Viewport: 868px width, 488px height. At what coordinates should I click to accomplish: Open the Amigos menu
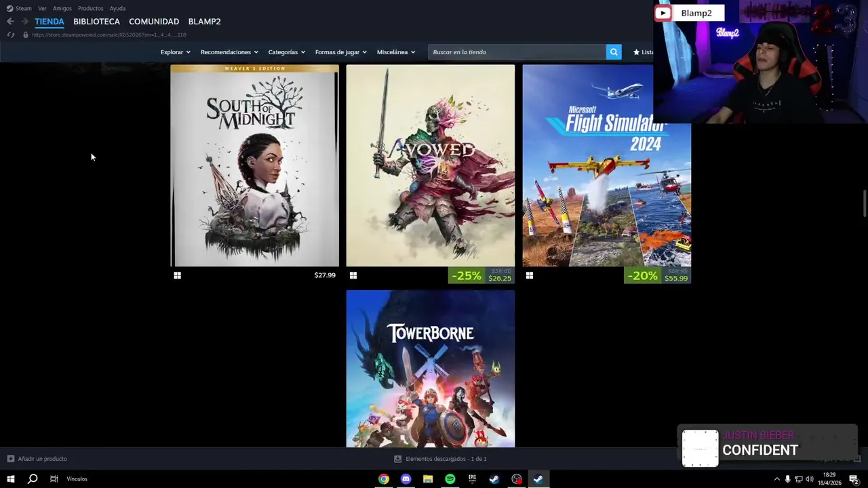point(62,8)
